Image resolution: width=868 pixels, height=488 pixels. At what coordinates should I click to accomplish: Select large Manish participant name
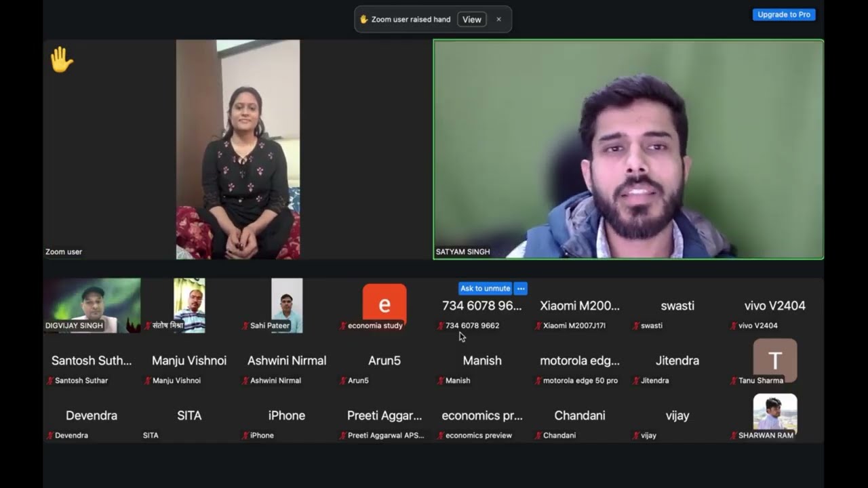tap(482, 361)
